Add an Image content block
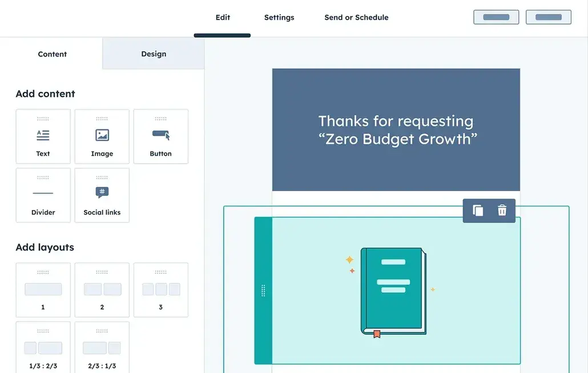Viewport: 588px width, 373px height. (x=102, y=136)
